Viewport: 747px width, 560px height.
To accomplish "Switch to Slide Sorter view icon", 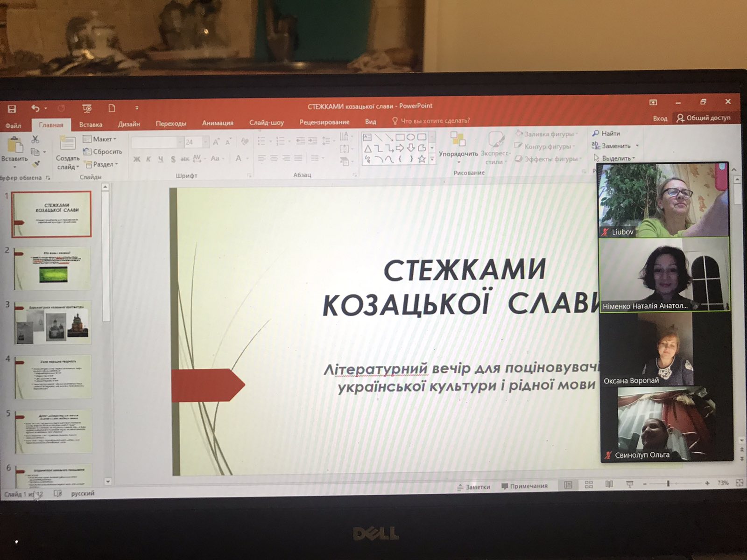I will pyautogui.click(x=589, y=485).
